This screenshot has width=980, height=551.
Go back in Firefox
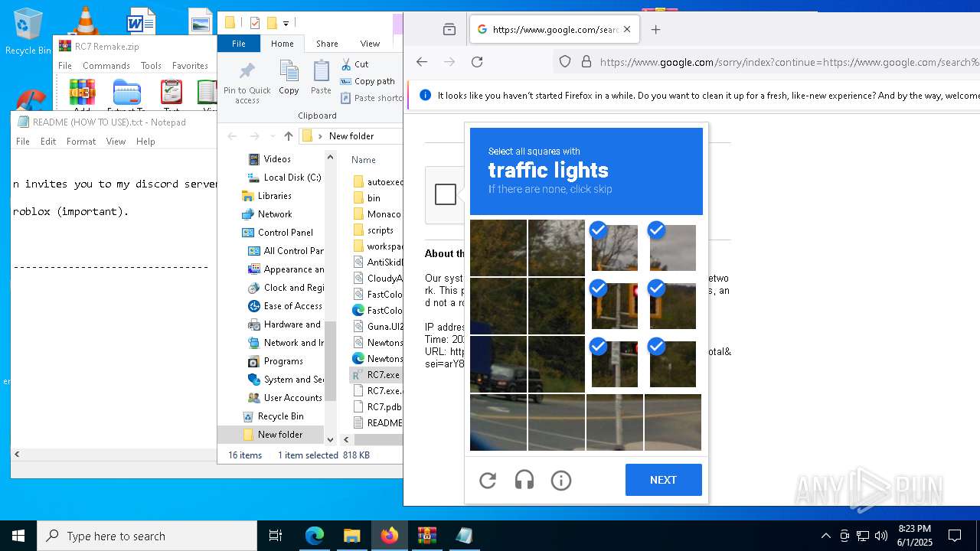(x=422, y=62)
